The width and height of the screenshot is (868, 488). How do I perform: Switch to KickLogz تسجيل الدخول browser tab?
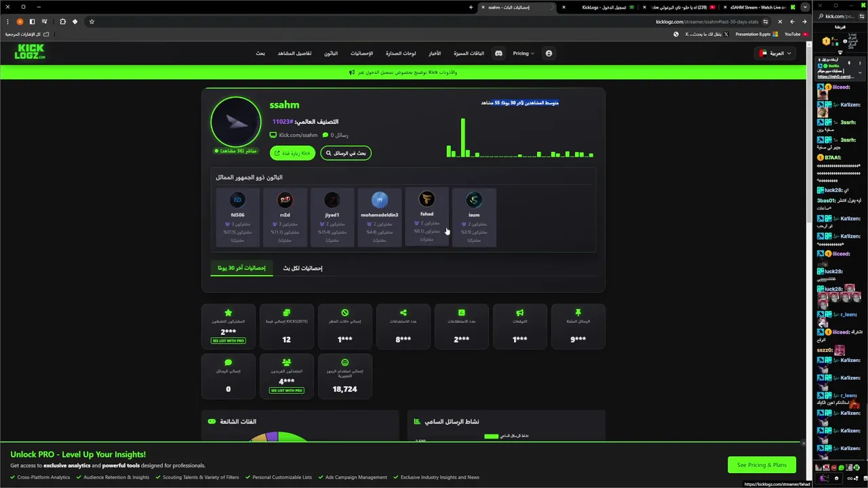604,7
